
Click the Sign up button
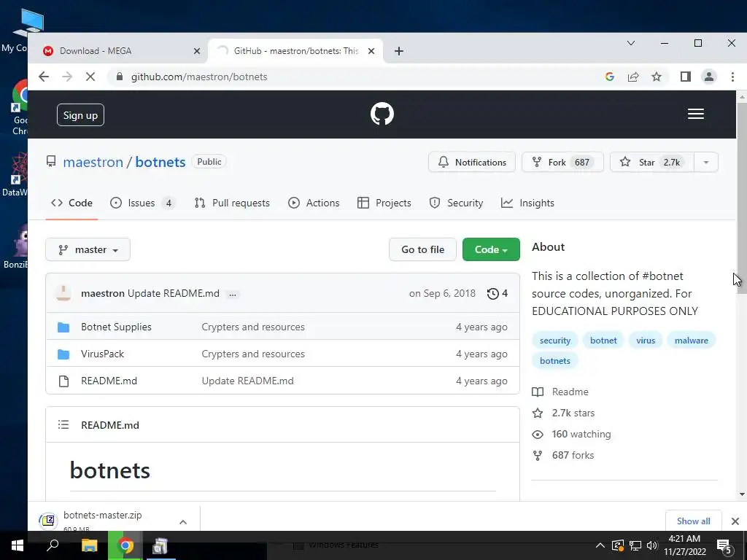pyautogui.click(x=80, y=115)
